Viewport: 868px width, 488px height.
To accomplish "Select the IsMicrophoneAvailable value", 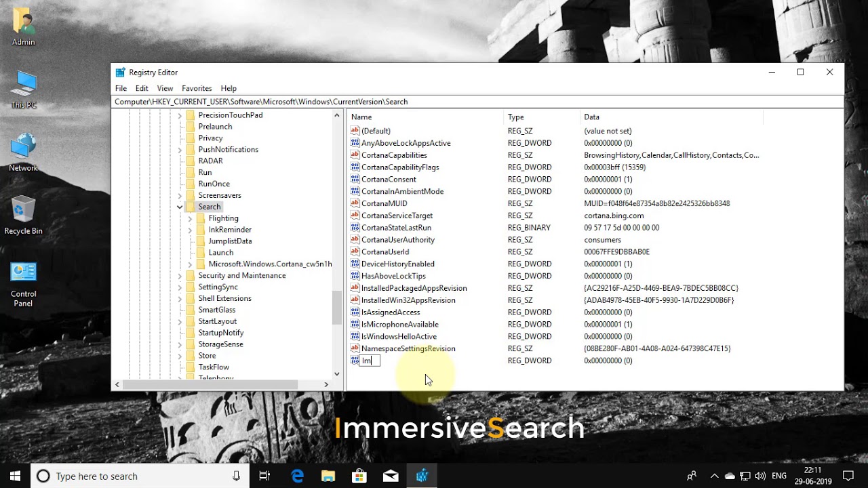I will [x=400, y=325].
